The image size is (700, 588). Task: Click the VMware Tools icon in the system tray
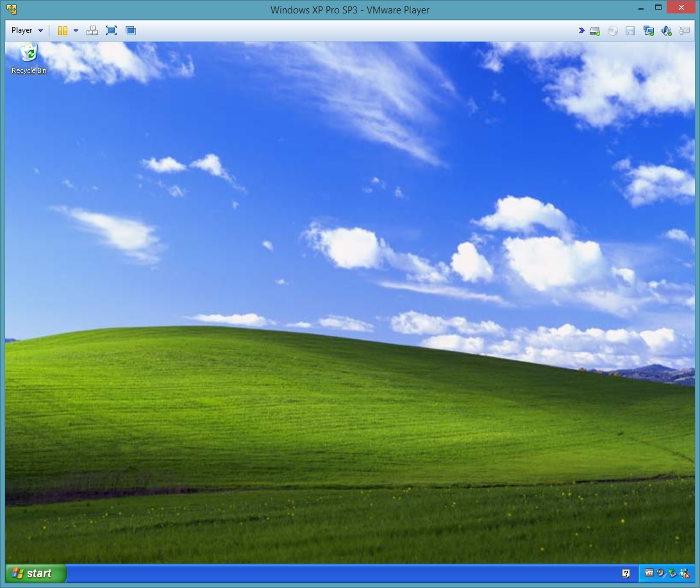(x=649, y=573)
